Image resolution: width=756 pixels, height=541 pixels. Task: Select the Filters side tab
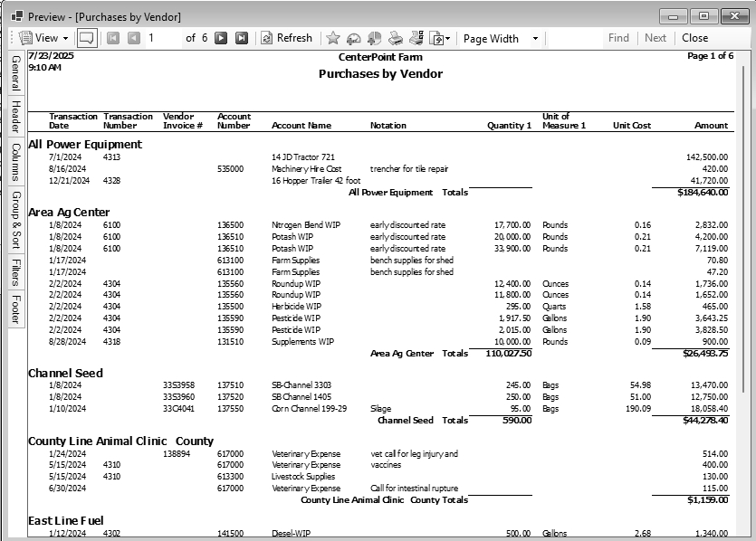click(15, 272)
